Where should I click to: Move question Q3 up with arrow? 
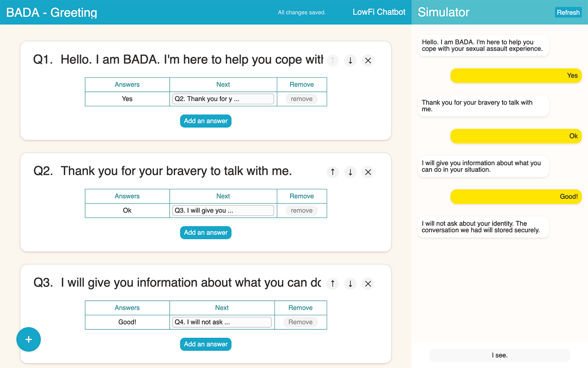[x=332, y=284]
